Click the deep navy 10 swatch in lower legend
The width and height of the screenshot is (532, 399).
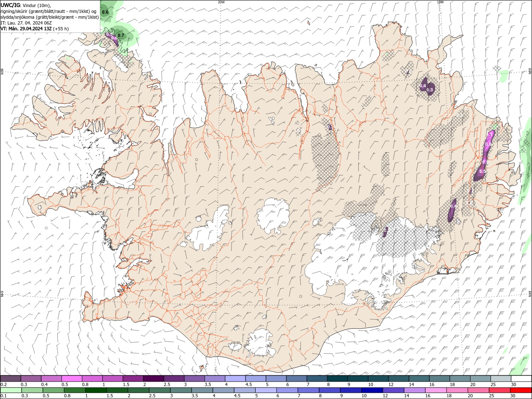pos(372,390)
